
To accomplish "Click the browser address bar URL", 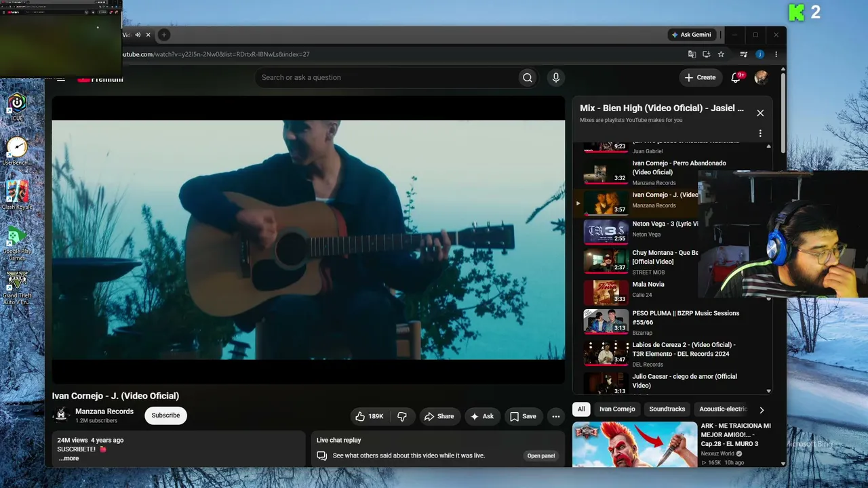I will 216,54.
